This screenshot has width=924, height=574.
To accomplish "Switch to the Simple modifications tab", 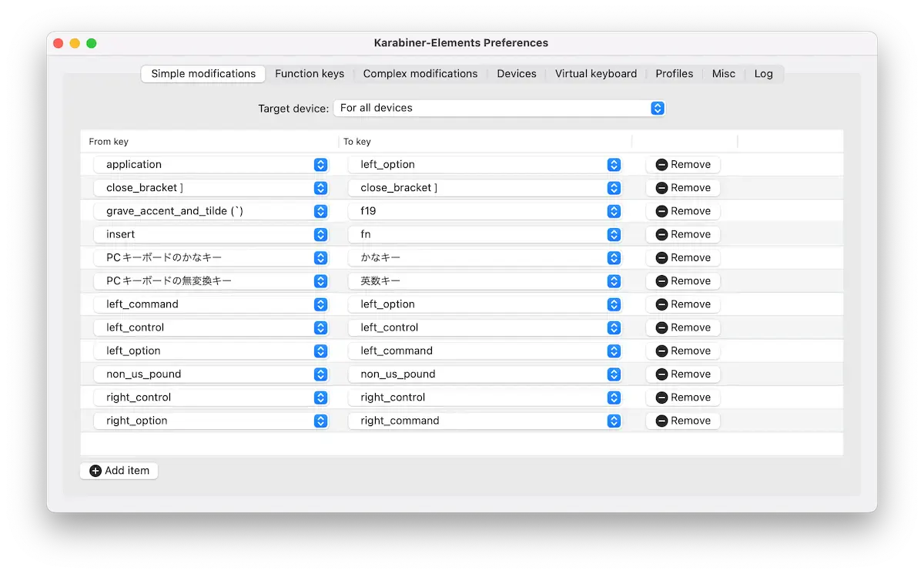I will tap(203, 74).
